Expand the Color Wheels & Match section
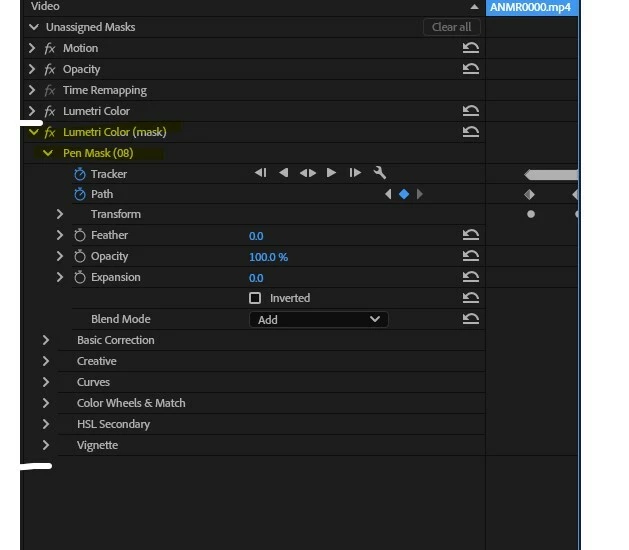This screenshot has width=629, height=550. coord(46,403)
